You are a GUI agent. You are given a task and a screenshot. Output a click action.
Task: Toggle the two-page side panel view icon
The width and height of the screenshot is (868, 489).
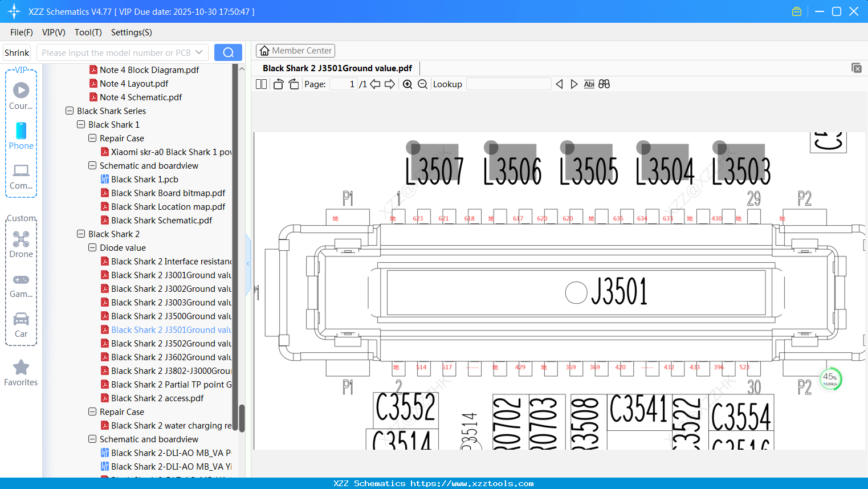pos(262,84)
